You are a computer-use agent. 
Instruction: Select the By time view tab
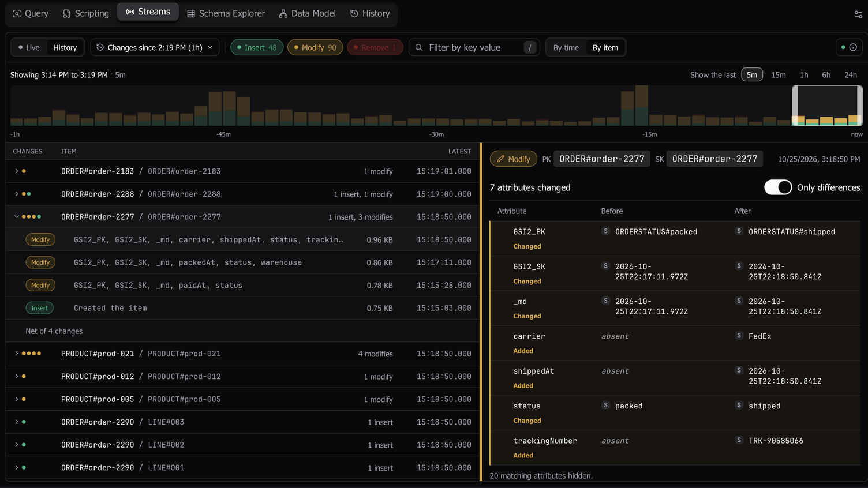coord(566,47)
